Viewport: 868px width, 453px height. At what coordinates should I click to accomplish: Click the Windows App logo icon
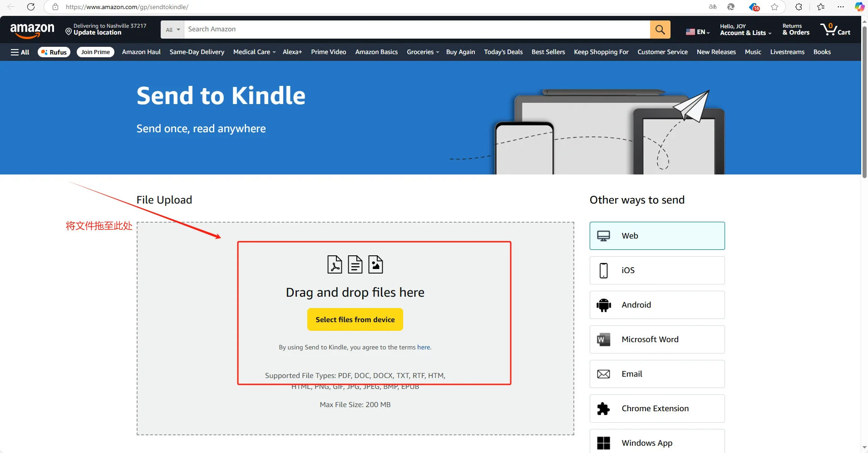(603, 443)
